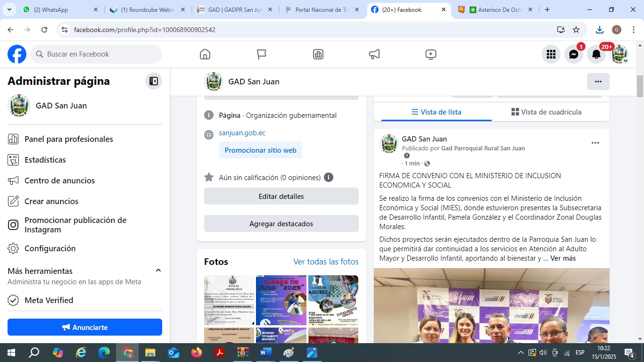Collapse the Administrar página sidebar
Viewport: 644px width, 362px height.
point(154,81)
